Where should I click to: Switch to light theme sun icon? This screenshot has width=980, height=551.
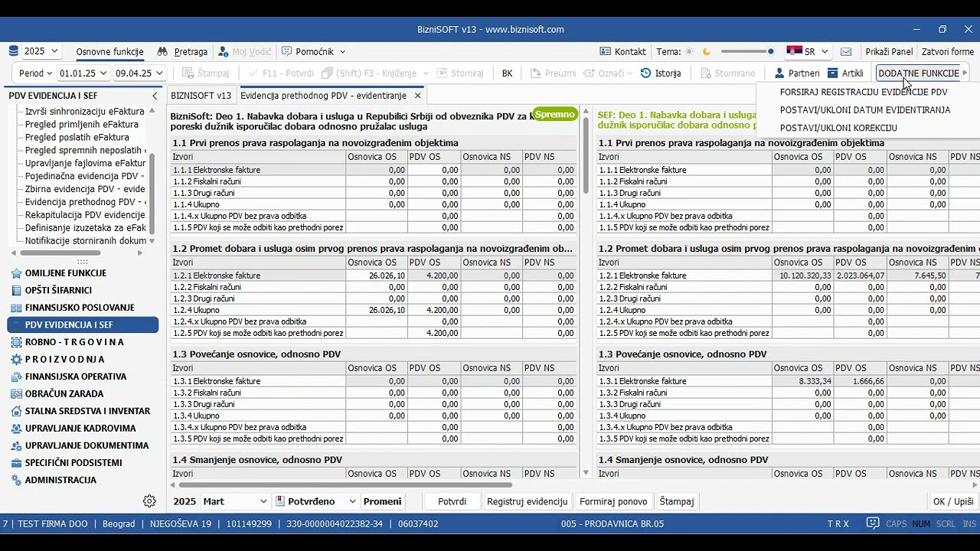click(689, 51)
